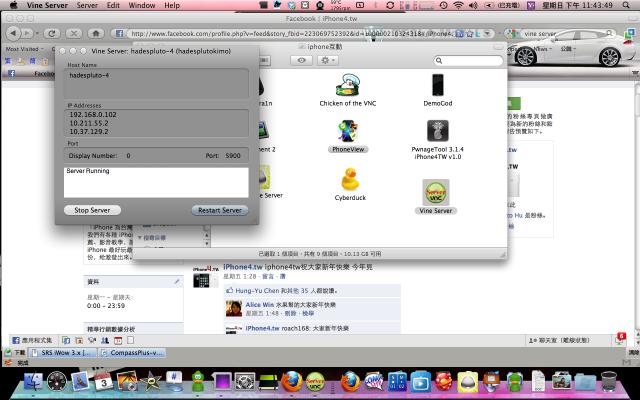Open PwnageTool 3.1.4 icon in Finder

(x=438, y=131)
